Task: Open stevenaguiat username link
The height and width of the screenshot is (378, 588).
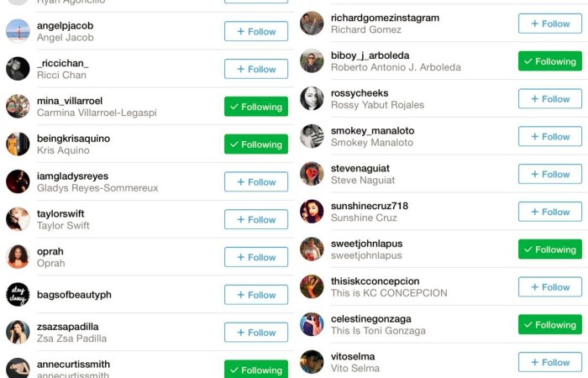Action: 360,168
